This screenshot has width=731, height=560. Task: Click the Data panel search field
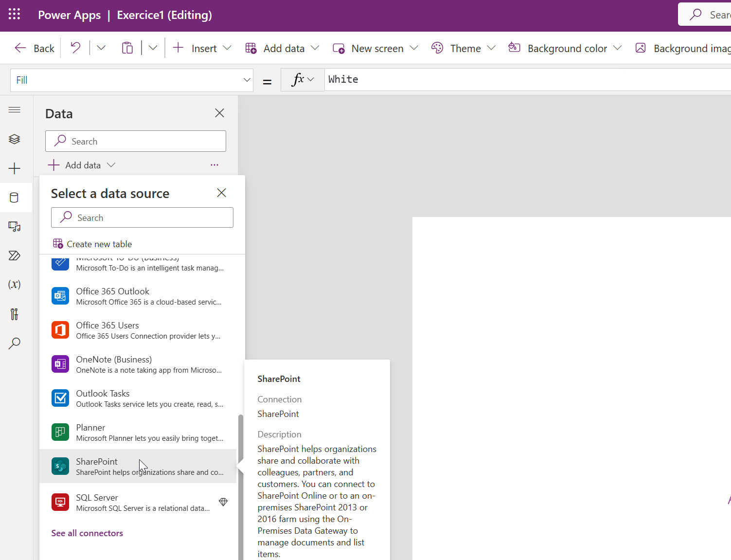[136, 141]
